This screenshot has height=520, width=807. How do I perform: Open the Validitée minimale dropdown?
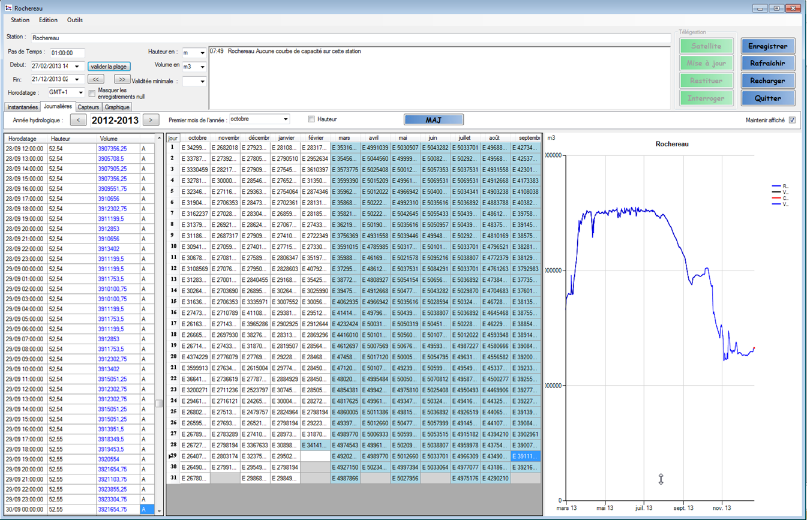(x=202, y=81)
